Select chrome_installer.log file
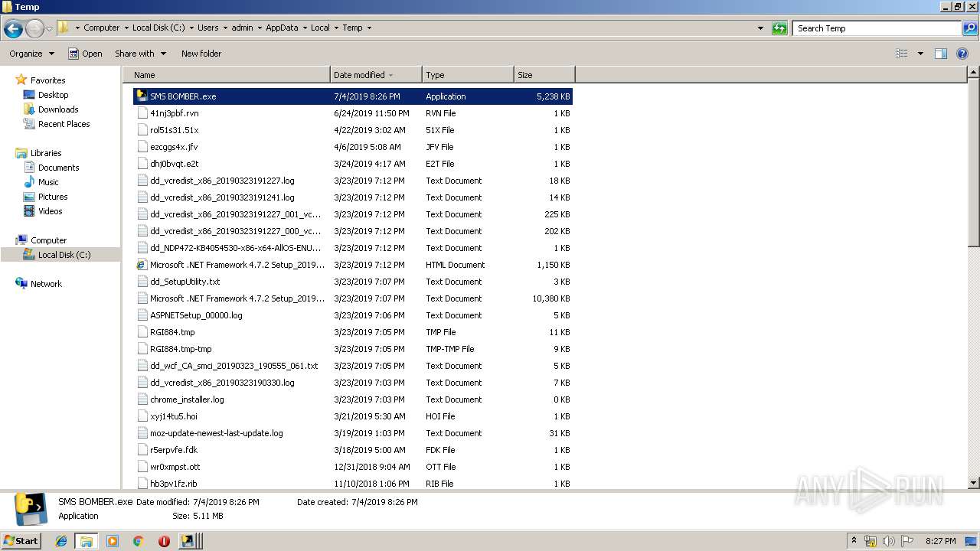Screen dimensions: 980x551 point(187,399)
